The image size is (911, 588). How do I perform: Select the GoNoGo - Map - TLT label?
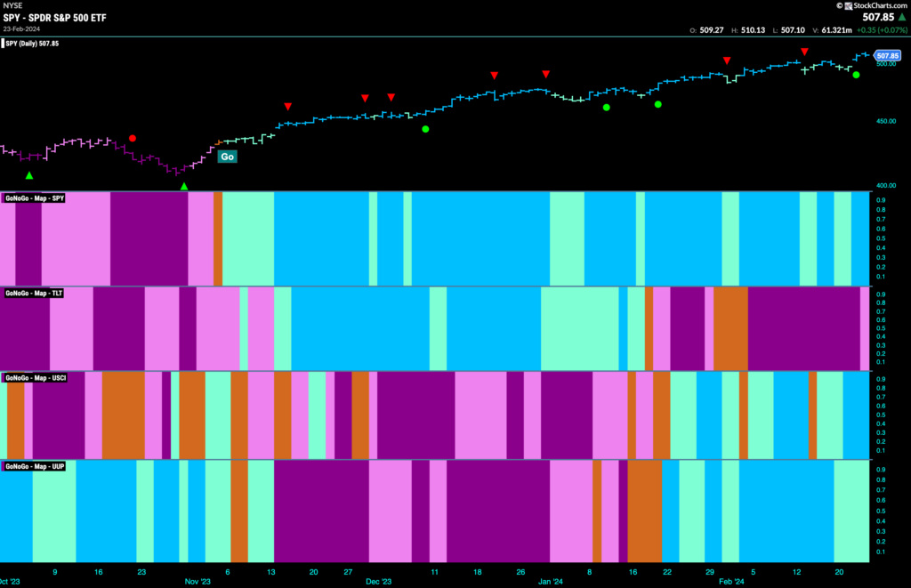(x=33, y=293)
